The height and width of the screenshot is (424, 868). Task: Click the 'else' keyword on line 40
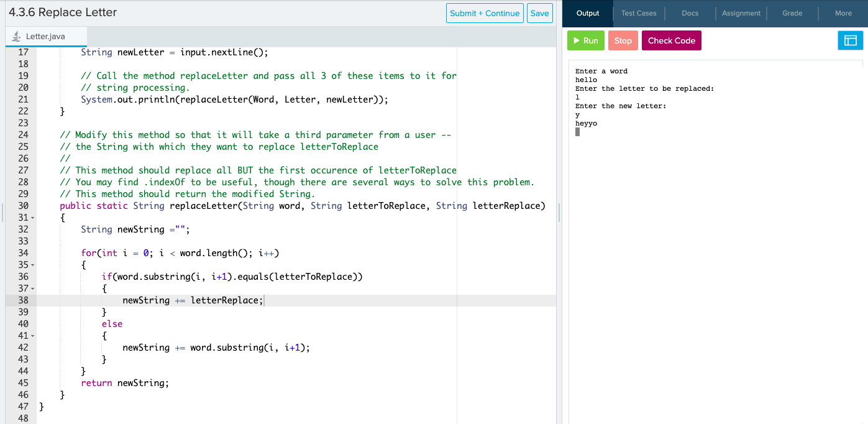point(112,324)
